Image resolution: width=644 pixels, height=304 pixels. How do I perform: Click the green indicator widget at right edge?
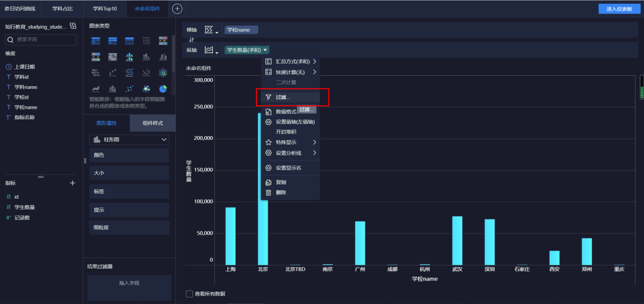[642, 87]
